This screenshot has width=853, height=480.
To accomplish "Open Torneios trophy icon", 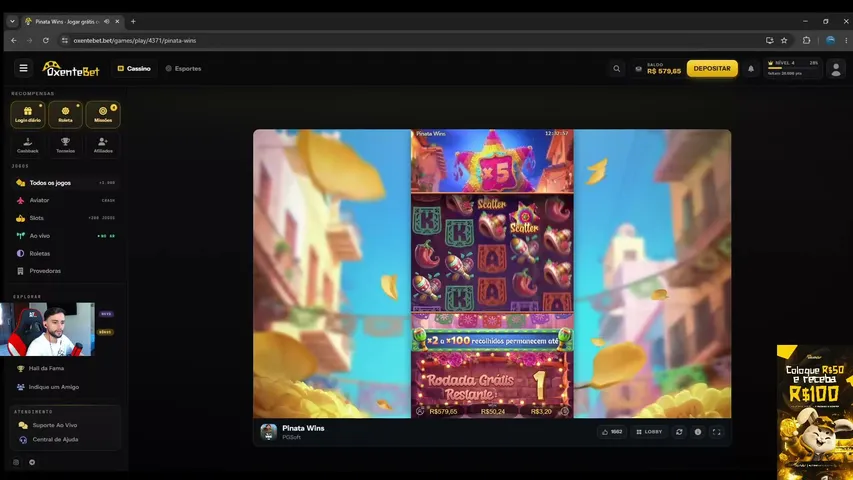I will point(65,145).
